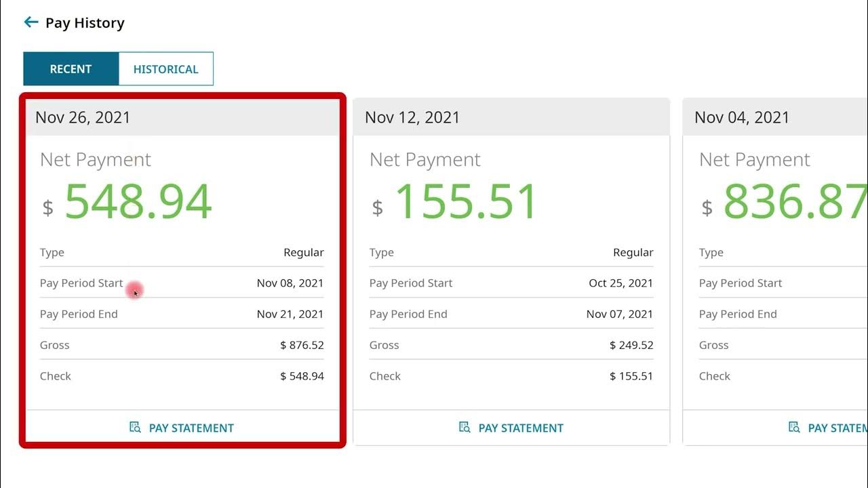The height and width of the screenshot is (488, 868).
Task: Click the Pay History page title
Action: tap(85, 23)
